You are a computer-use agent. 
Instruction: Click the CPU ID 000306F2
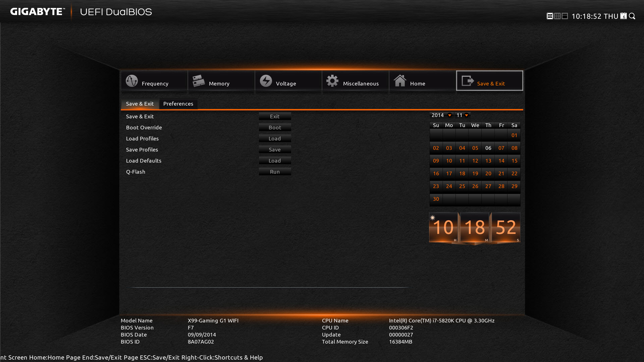pos(401,327)
